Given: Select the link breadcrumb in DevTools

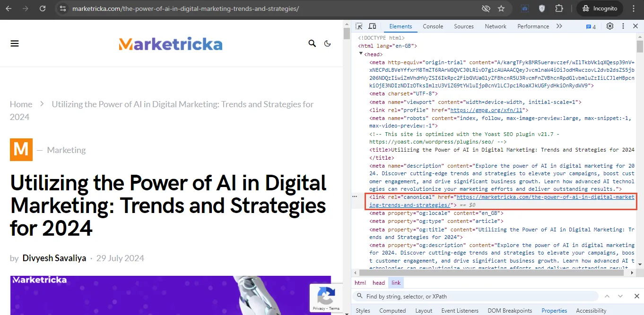Looking at the screenshot, I should click(396, 283).
